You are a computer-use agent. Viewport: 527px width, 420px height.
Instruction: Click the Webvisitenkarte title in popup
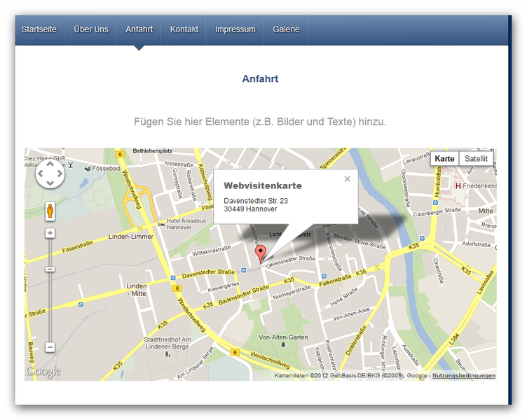tap(263, 185)
